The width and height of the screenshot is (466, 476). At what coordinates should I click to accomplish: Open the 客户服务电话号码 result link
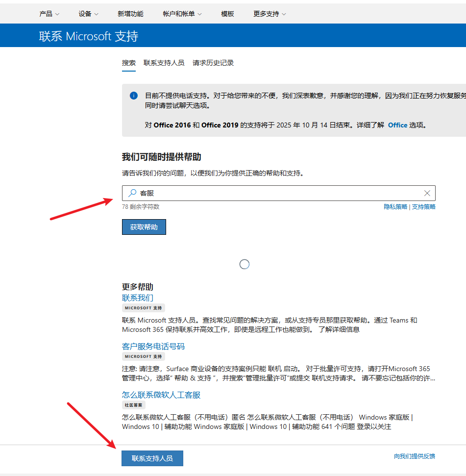153,346
